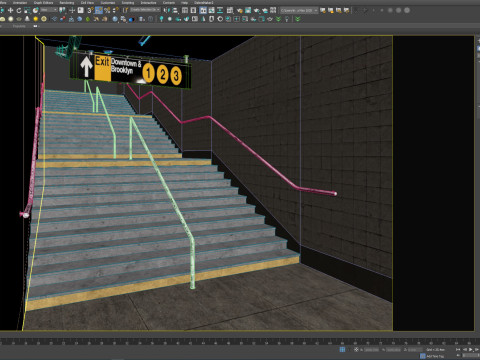Open the project folder path dropdown
Viewport: 480px width, 360px height.
pos(299,10)
